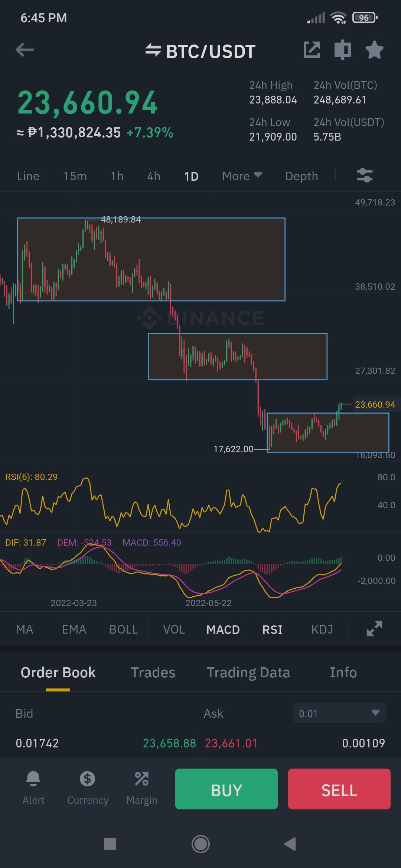Switch to 4h interval
Image resolution: width=401 pixels, height=868 pixels.
(x=154, y=176)
